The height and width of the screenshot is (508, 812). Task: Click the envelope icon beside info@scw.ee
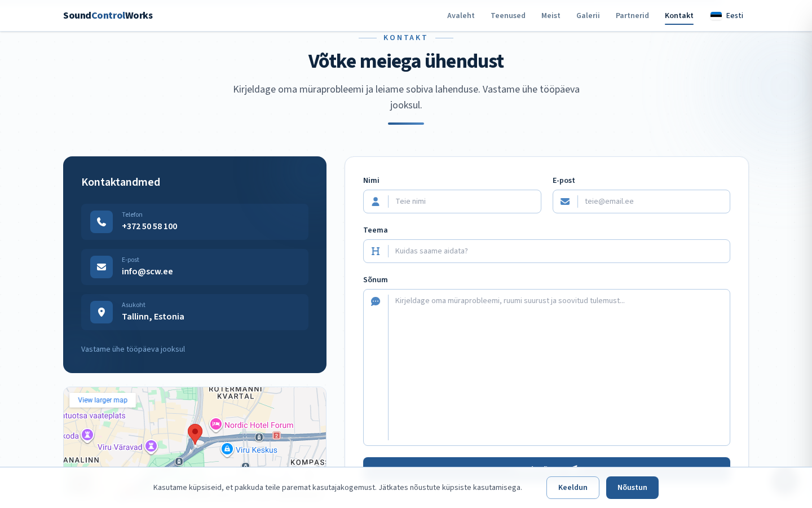point(101,267)
